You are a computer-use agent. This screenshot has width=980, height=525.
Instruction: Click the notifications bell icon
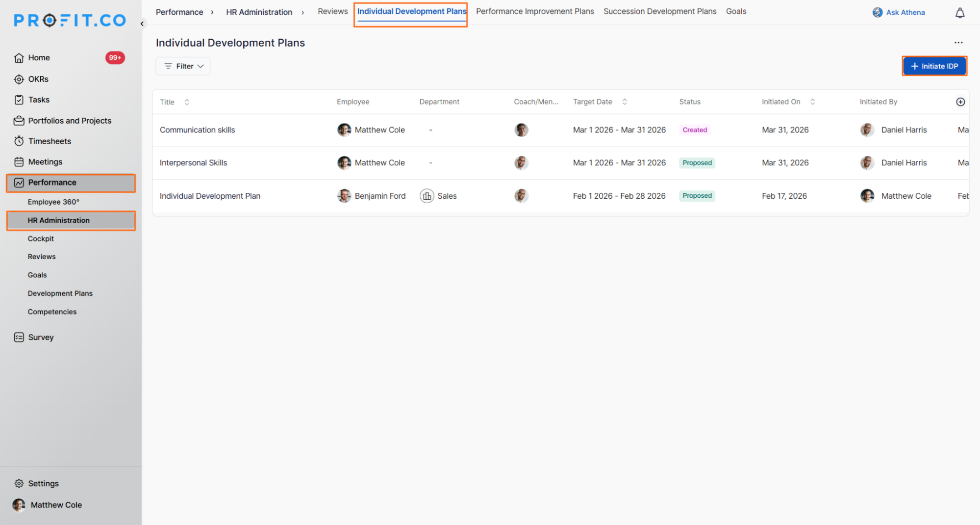959,13
